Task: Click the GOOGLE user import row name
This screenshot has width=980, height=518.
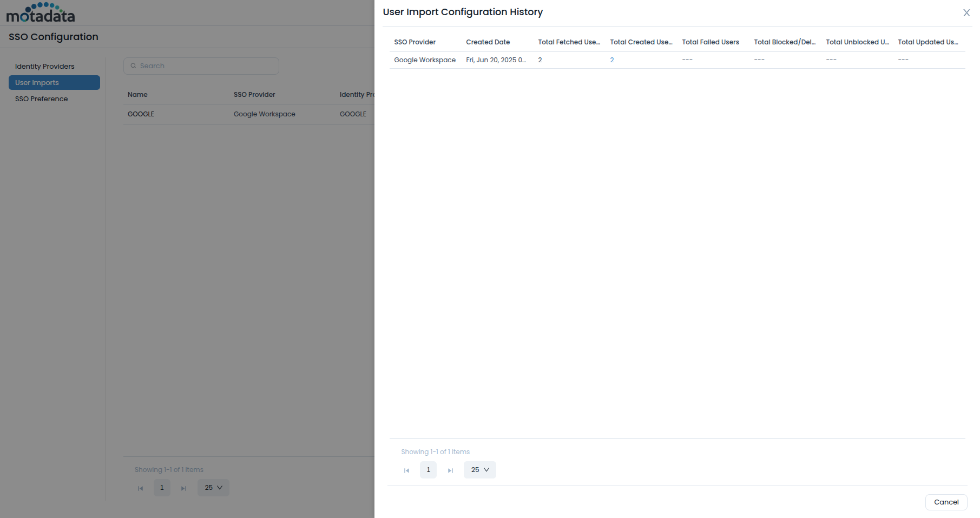Action: [141, 114]
